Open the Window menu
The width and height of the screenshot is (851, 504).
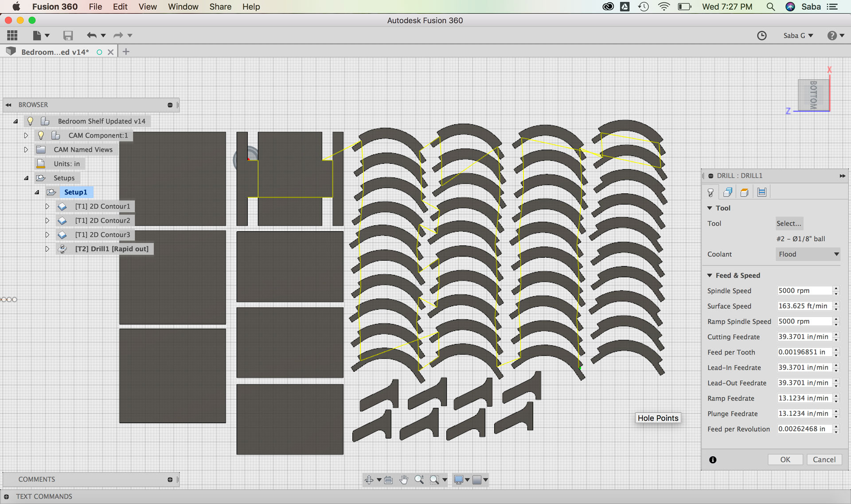pyautogui.click(x=183, y=7)
